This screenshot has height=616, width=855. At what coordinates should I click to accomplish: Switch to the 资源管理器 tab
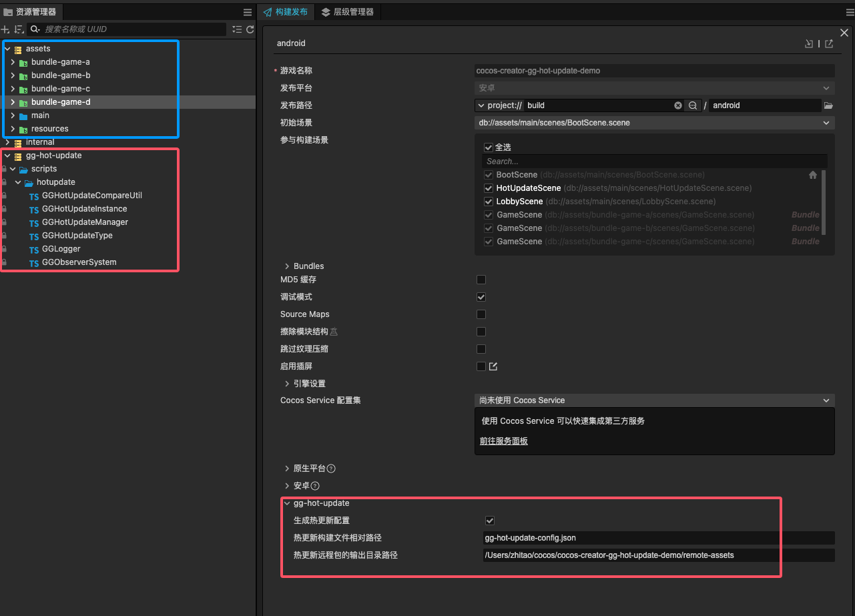point(30,12)
